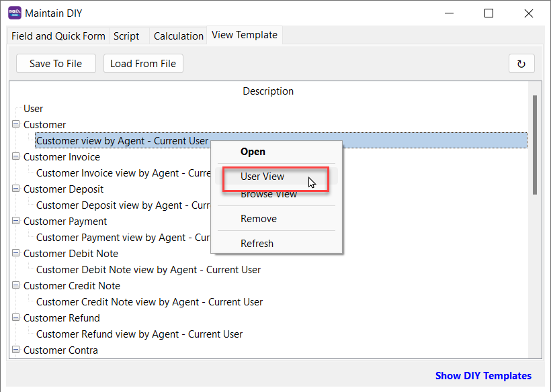
Task: Collapse the Customer Payment tree node
Action: tap(15, 222)
